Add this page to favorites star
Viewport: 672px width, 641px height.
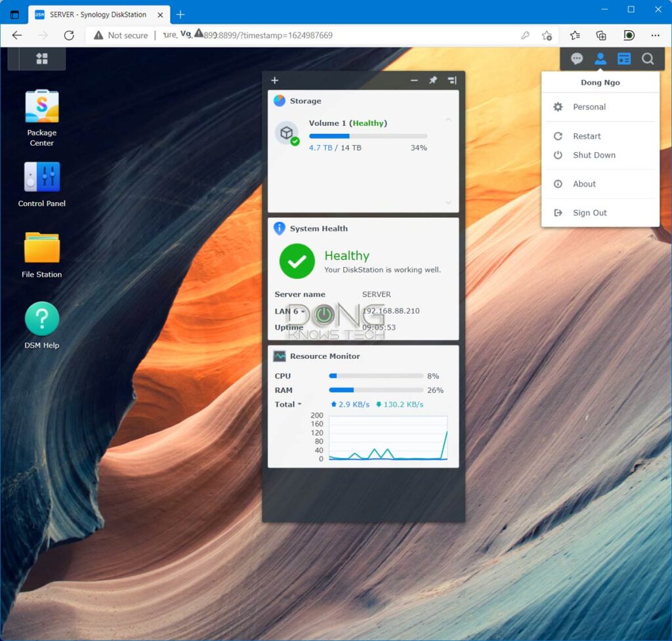point(547,35)
